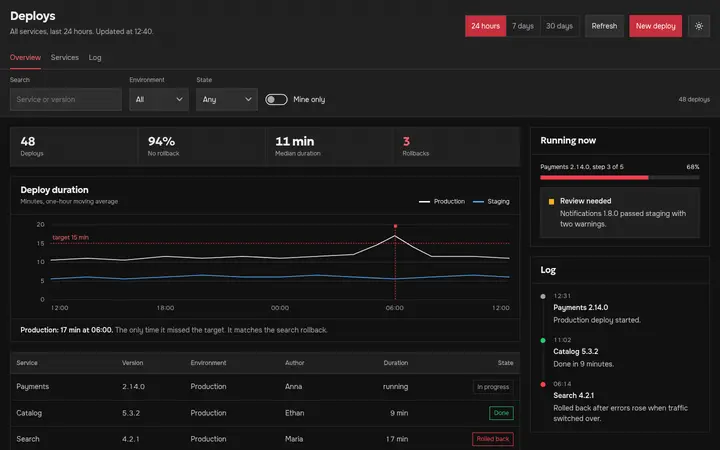
Task: Sort by the State column header
Action: [506, 363]
